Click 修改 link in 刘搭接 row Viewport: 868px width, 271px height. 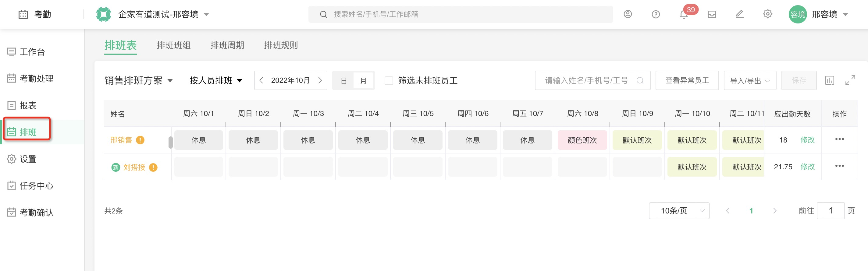pyautogui.click(x=807, y=167)
